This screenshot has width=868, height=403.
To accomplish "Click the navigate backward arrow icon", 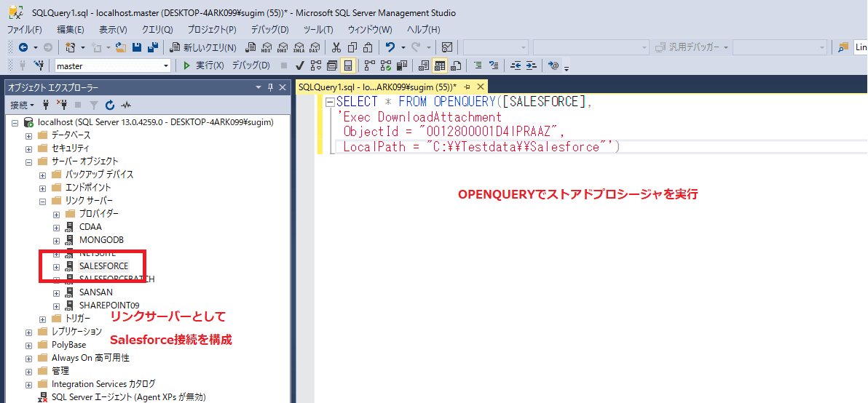I will (23, 47).
